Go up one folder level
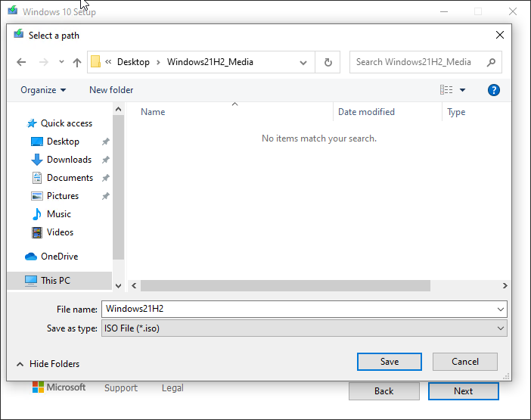Viewport: 531px width, 420px height. click(77, 62)
